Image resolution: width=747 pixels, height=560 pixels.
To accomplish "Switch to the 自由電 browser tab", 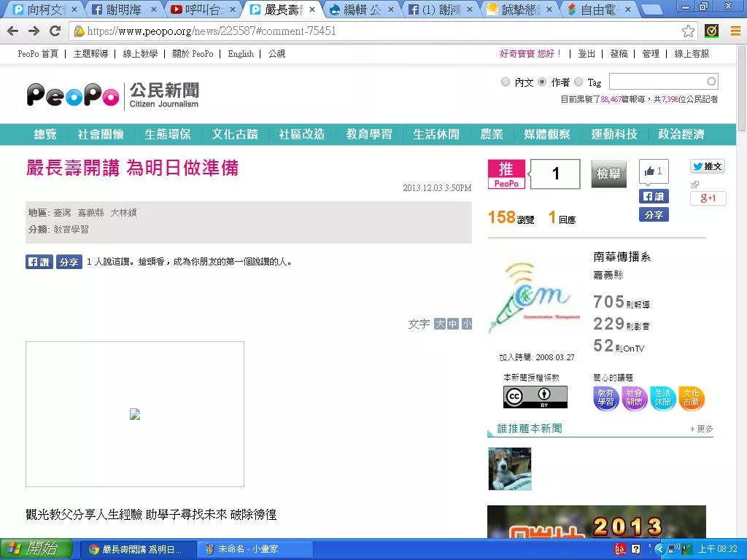I will pos(600,9).
